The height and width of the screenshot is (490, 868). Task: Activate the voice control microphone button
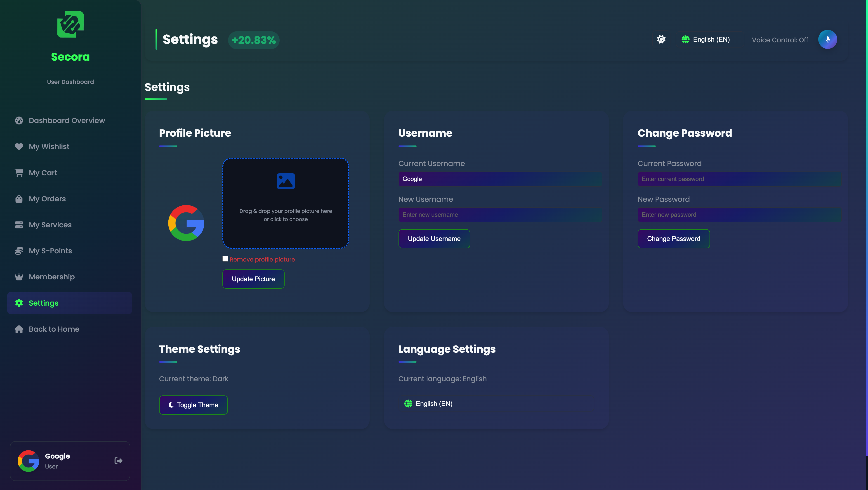click(x=827, y=39)
